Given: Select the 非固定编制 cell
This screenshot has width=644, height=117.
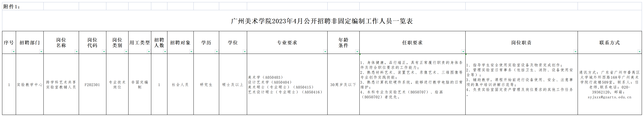Looking at the screenshot, I should point(140,84).
